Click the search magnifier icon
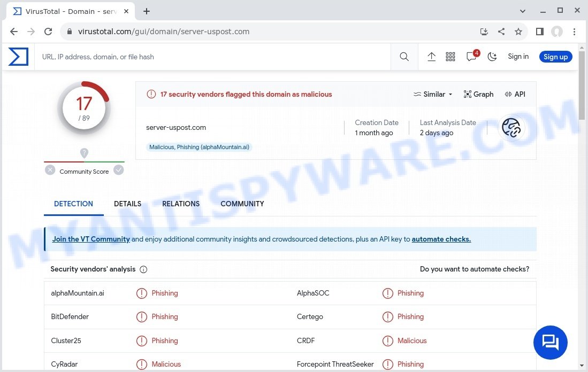This screenshot has height=372, width=588. (404, 57)
